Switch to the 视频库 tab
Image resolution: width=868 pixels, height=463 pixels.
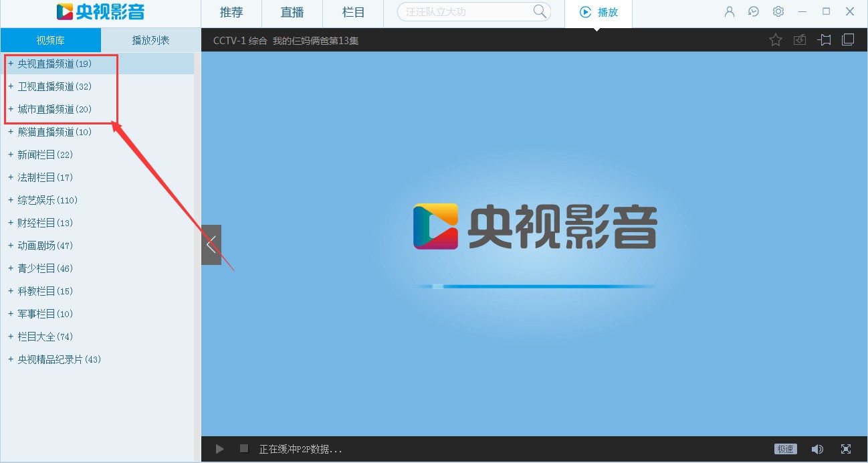(x=51, y=40)
